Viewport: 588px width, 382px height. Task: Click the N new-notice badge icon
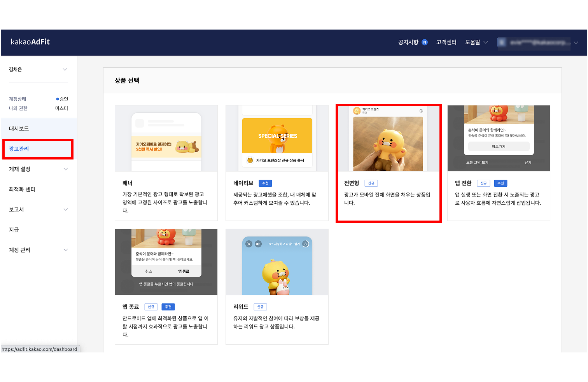[425, 42]
